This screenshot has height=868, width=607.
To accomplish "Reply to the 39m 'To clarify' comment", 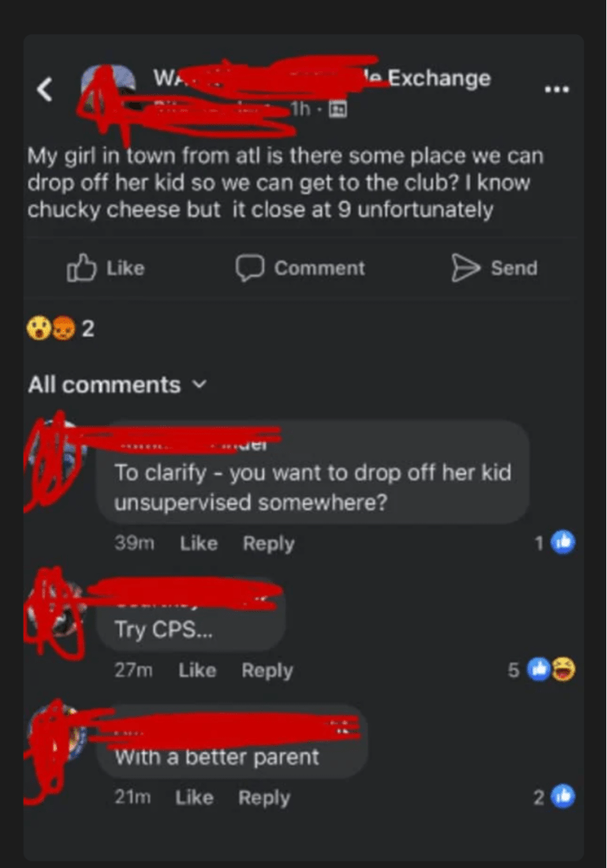I will [268, 544].
